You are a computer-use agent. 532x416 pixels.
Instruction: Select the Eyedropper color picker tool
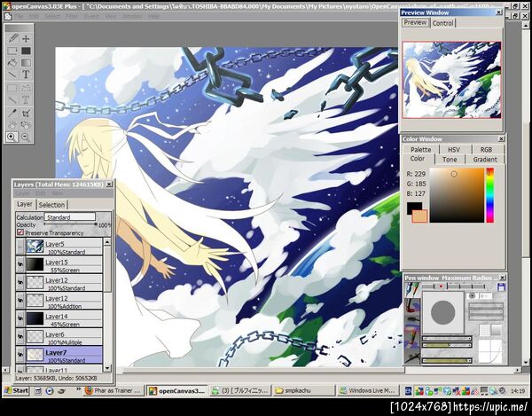pyautogui.click(x=12, y=114)
